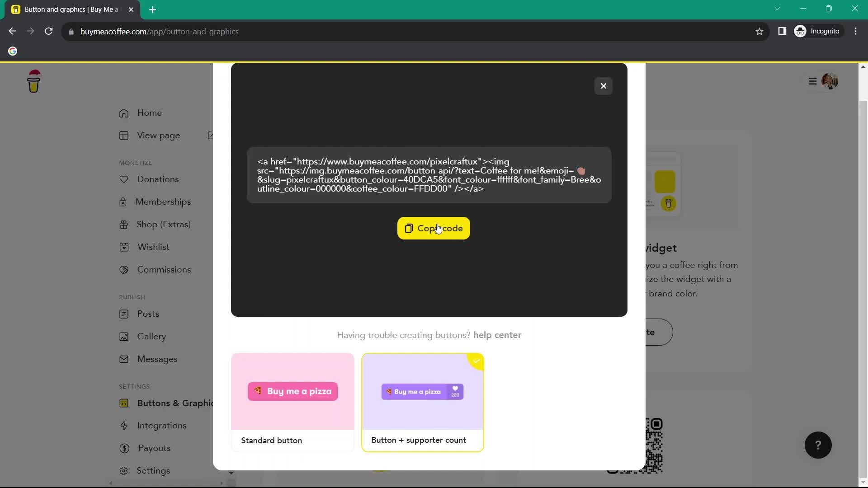Screen dimensions: 868x488
Task: Open Posts in sidebar
Action: pyautogui.click(x=148, y=314)
